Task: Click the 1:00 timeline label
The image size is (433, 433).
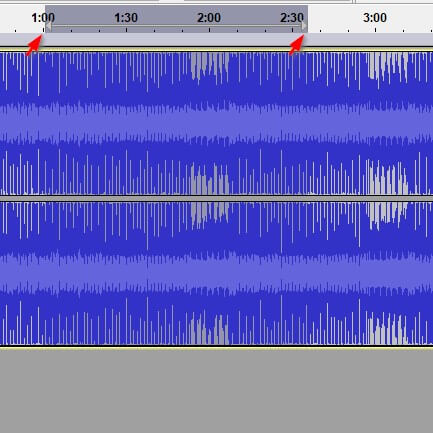Action: click(43, 17)
